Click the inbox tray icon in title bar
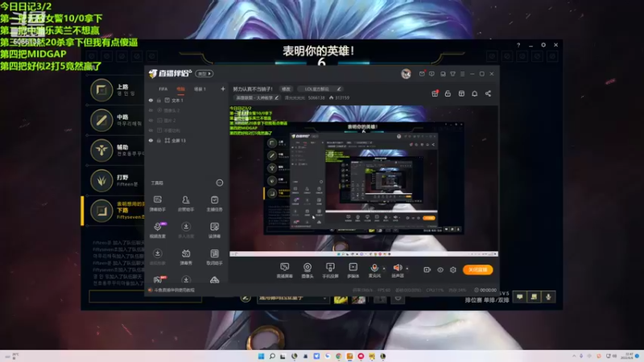Screen dimensions: 644x362 click(x=443, y=74)
